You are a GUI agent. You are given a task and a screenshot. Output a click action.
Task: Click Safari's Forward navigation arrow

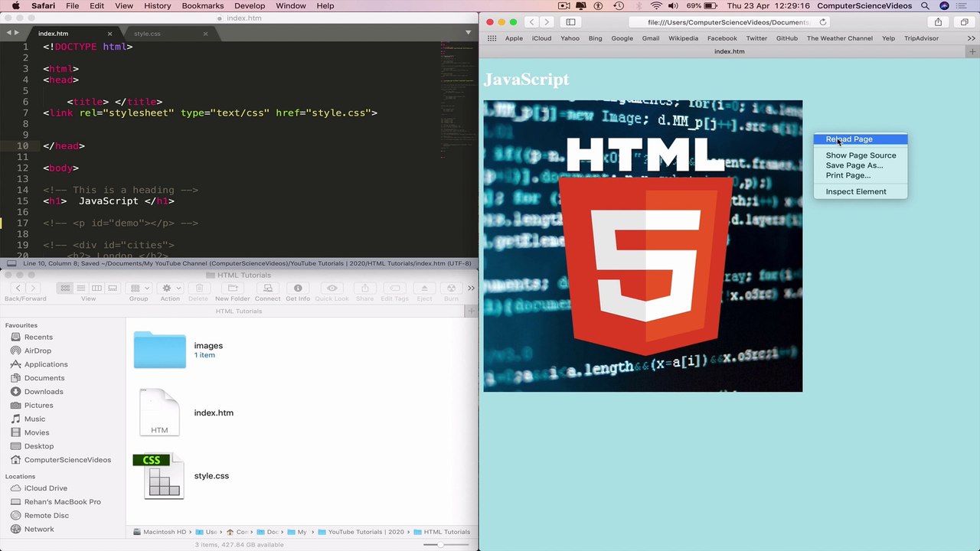(547, 22)
